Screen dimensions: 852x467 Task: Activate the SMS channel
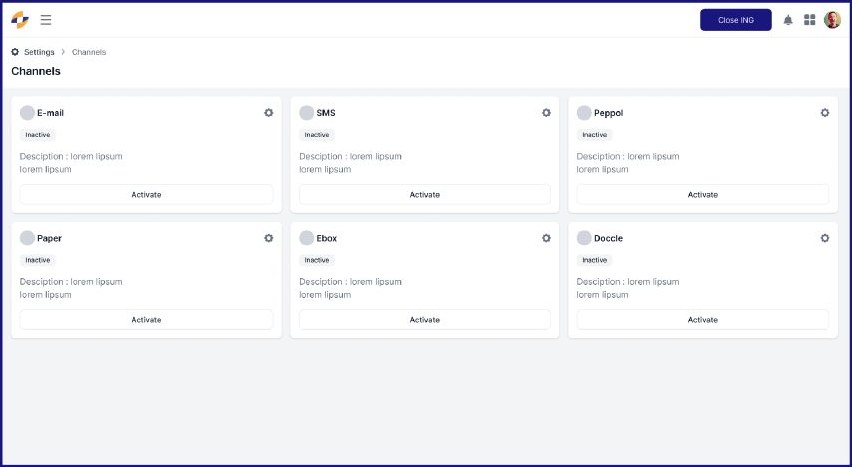pos(424,195)
